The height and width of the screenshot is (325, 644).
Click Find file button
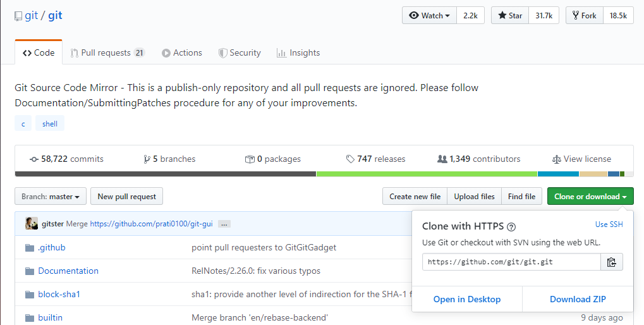click(521, 197)
